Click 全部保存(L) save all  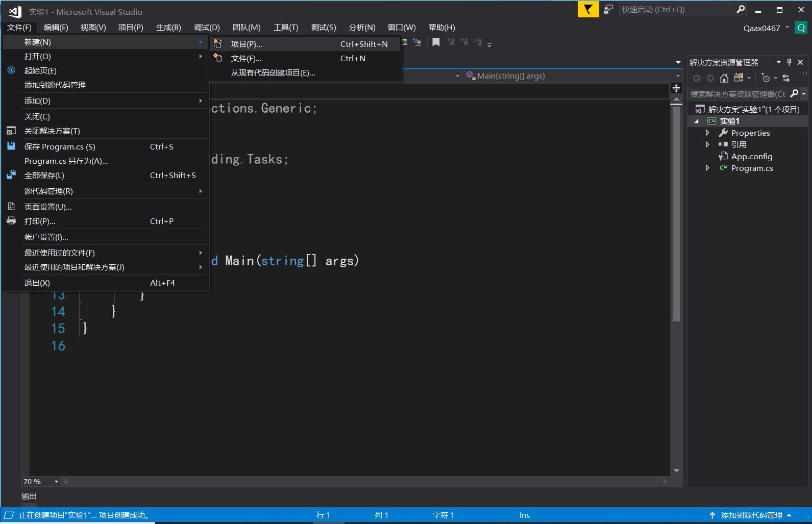[x=106, y=175]
